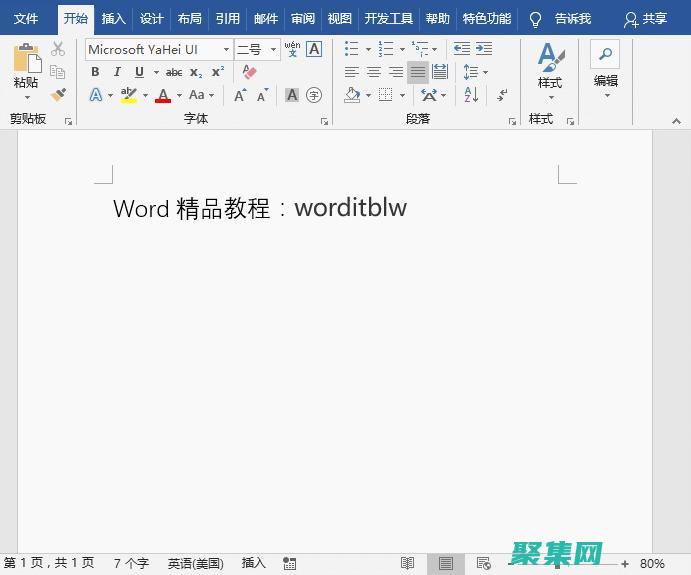Viewport: 691px width, 575px height.
Task: Open Styles gallery button
Action: coord(550,70)
